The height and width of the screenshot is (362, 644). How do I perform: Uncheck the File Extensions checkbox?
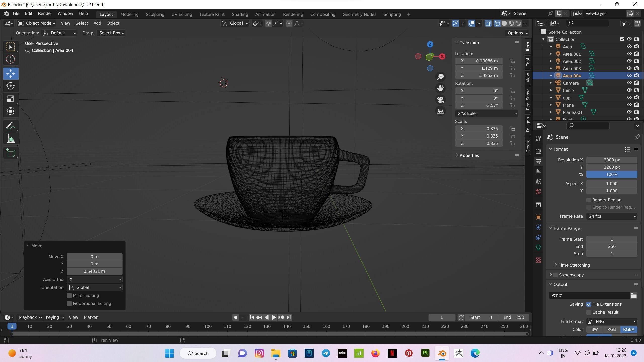coord(589,304)
